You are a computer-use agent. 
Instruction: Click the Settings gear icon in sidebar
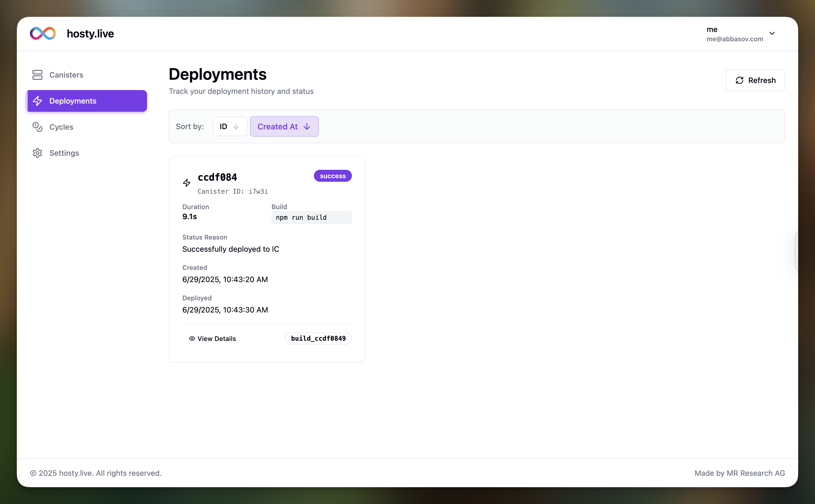click(x=37, y=153)
